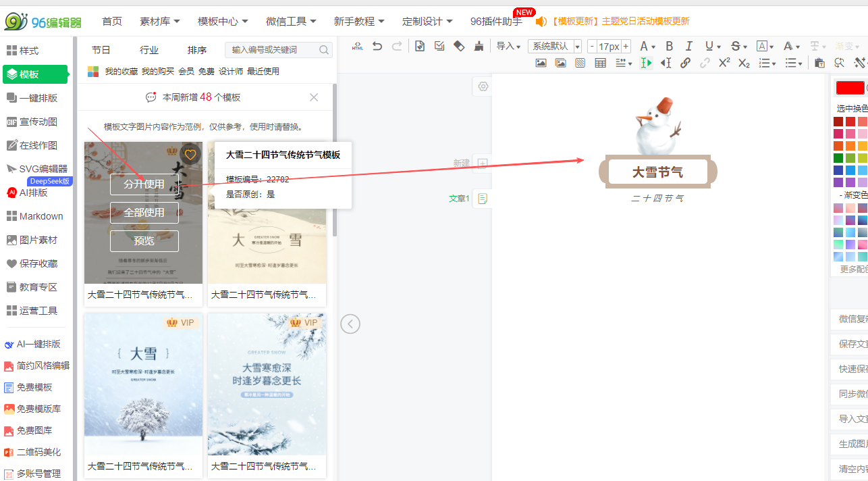
Task: Click the undo arrow in toolbar
Action: click(377, 46)
